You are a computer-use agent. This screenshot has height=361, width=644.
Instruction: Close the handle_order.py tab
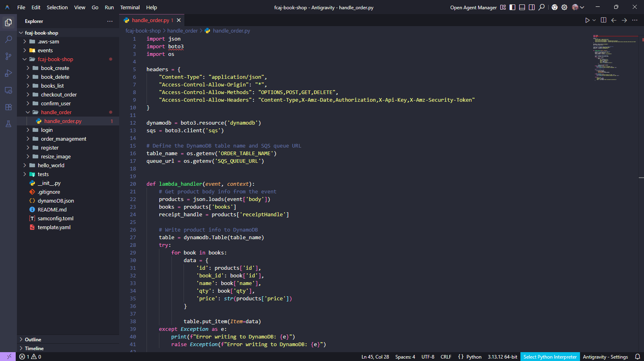pos(179,20)
